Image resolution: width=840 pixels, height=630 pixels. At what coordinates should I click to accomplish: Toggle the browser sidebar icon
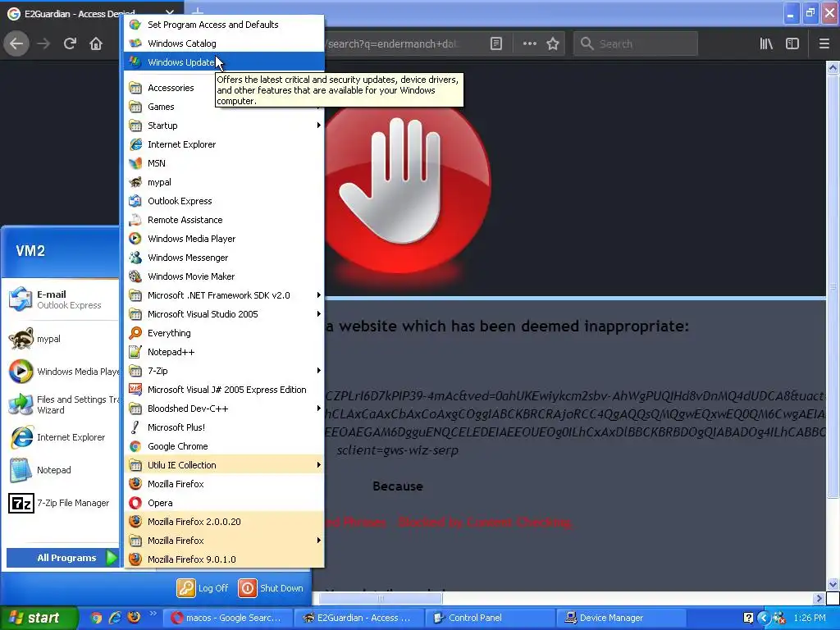792,43
